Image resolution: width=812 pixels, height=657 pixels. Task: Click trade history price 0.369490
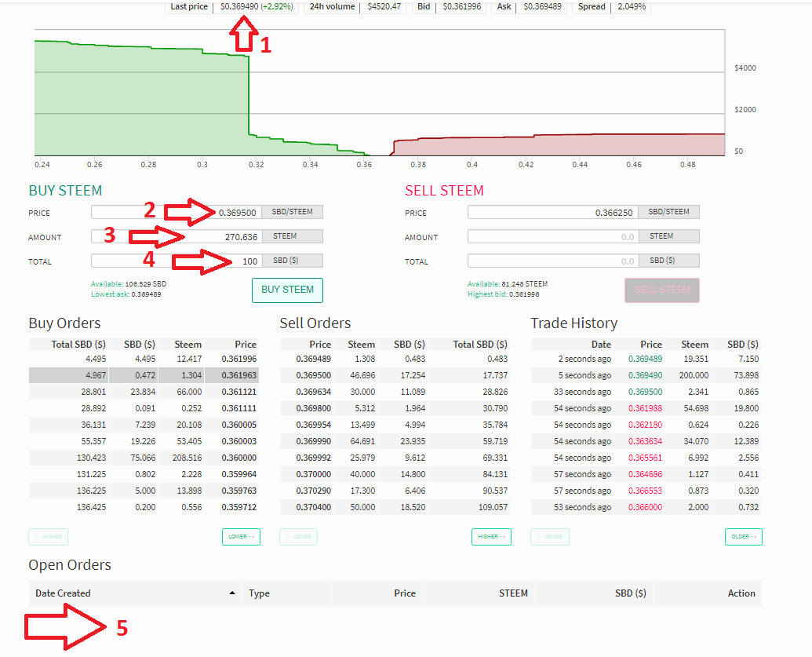645,375
